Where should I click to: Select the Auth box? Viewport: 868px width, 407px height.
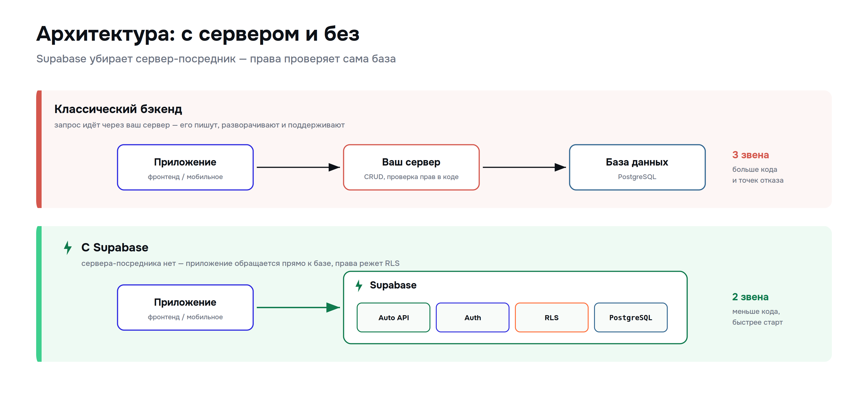472,317
